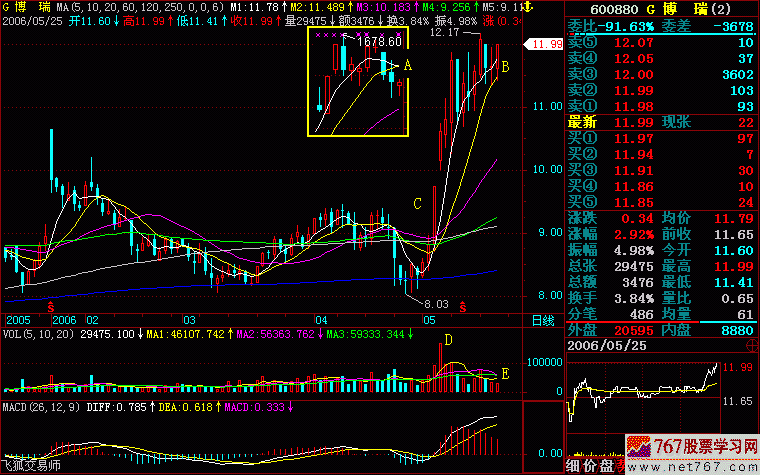The image size is (760, 475).
Task: Switch to the 细 detail tab
Action: click(x=574, y=466)
